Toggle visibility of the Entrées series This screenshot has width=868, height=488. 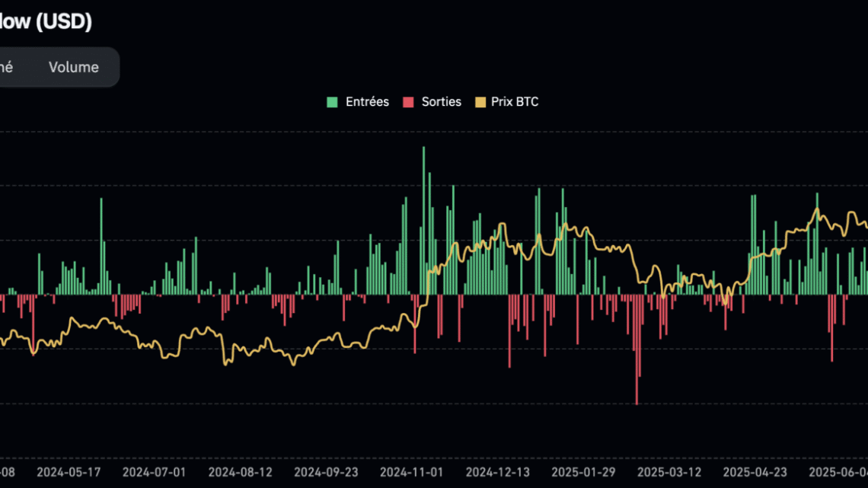click(357, 101)
